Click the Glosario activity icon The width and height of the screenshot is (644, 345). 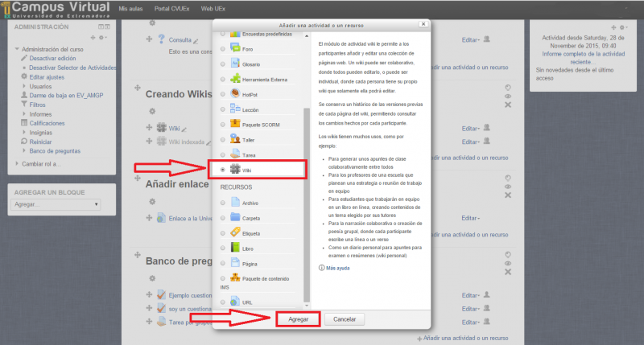tap(235, 64)
